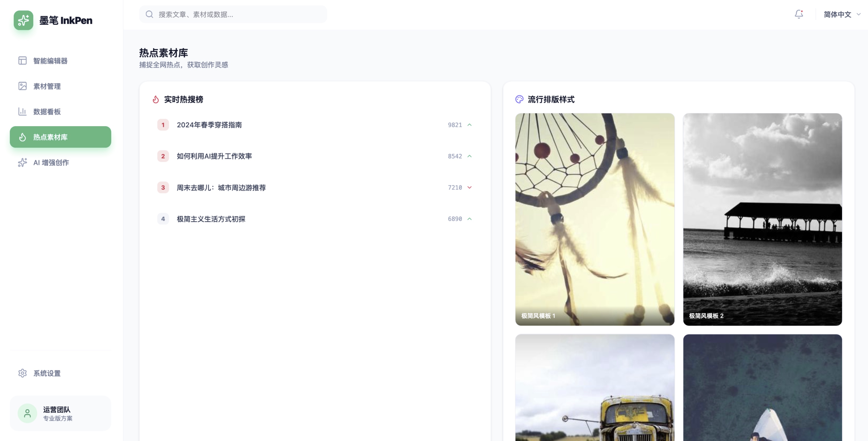Screen dimensions: 868x441
Task: Open trending topic 如何利用AI提升工作效率
Action: pyautogui.click(x=214, y=156)
